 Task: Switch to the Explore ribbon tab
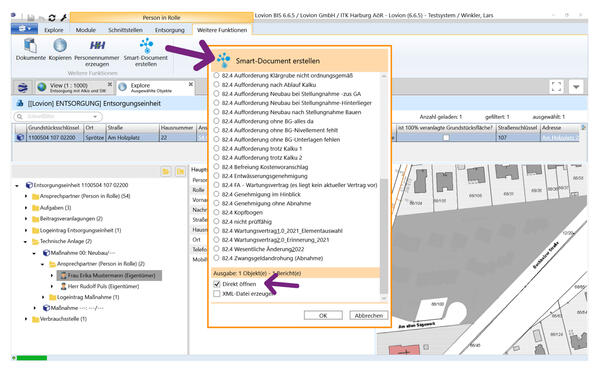click(x=54, y=30)
